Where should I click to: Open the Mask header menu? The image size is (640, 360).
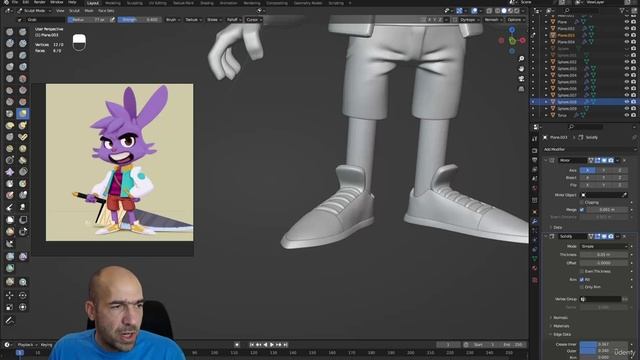pyautogui.click(x=89, y=11)
